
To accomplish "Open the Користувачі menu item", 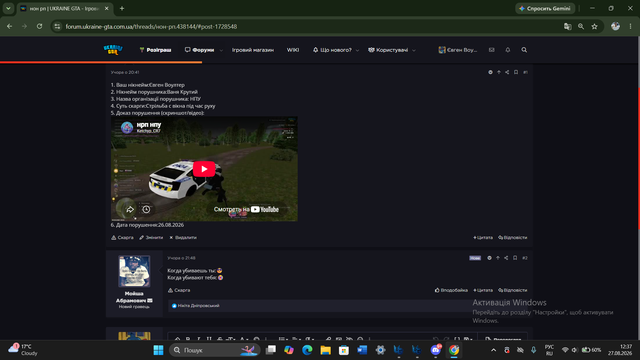I will click(388, 50).
